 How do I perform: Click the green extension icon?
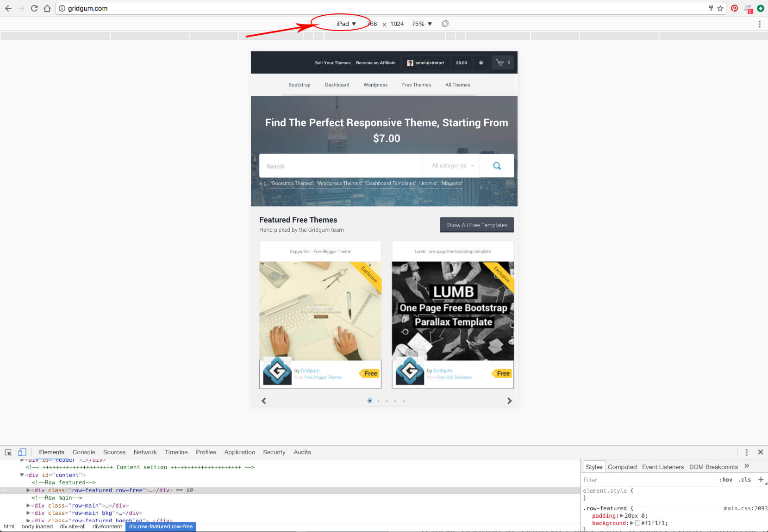[x=760, y=8]
